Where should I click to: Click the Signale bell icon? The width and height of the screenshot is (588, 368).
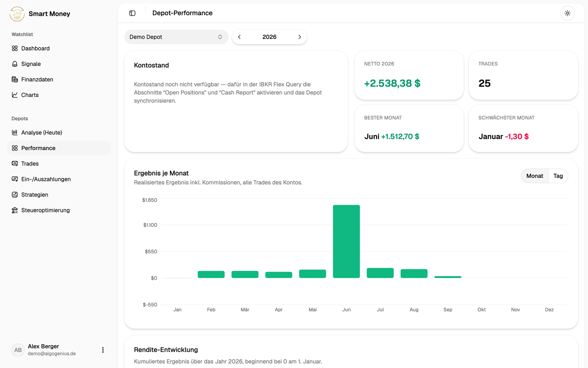15,64
